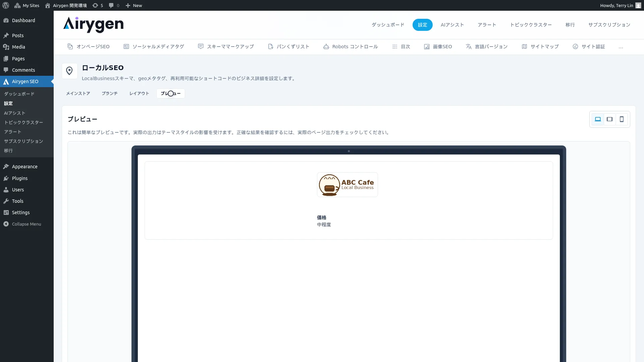The image size is (644, 362).
Task: Click the Comments sidebar icon
Action: pyautogui.click(x=6, y=70)
